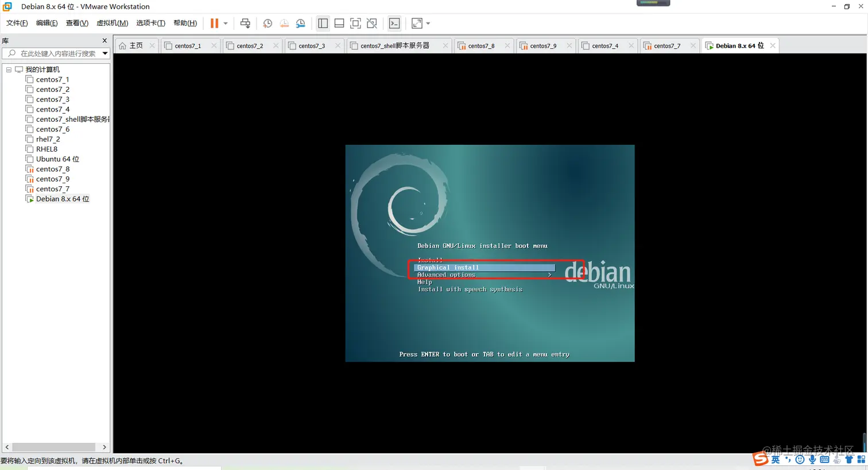Select centos7_9 in the library tree
Screen dimensions: 868x470
(52, 179)
